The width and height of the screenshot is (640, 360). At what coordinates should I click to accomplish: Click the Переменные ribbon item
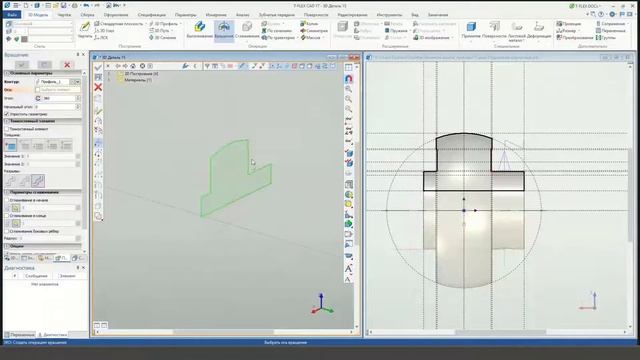(x=610, y=31)
